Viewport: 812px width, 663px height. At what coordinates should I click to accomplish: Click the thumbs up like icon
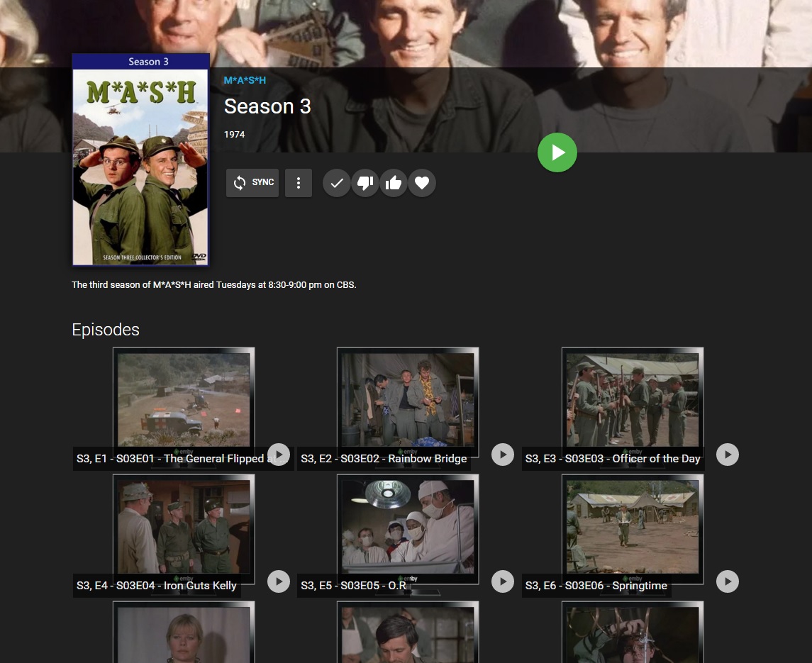[394, 183]
